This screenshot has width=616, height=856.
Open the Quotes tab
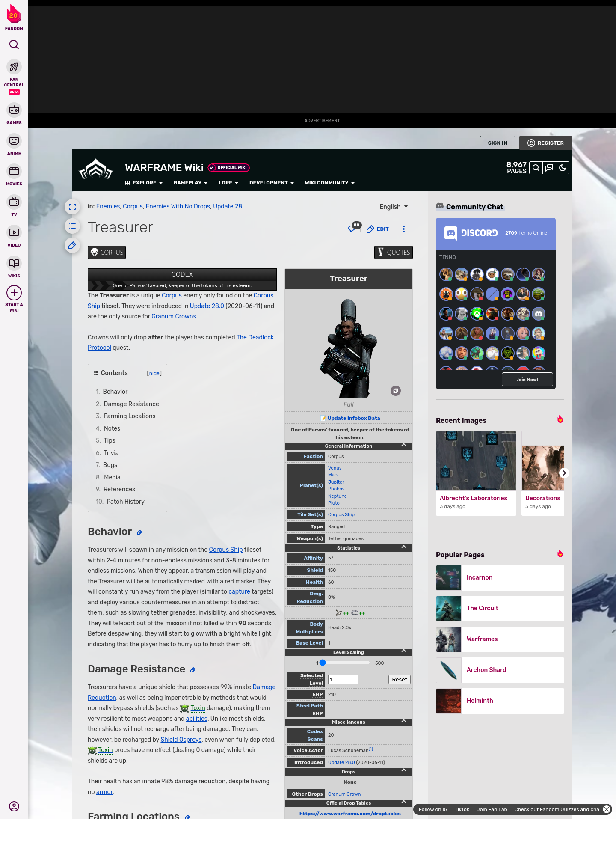click(x=394, y=253)
